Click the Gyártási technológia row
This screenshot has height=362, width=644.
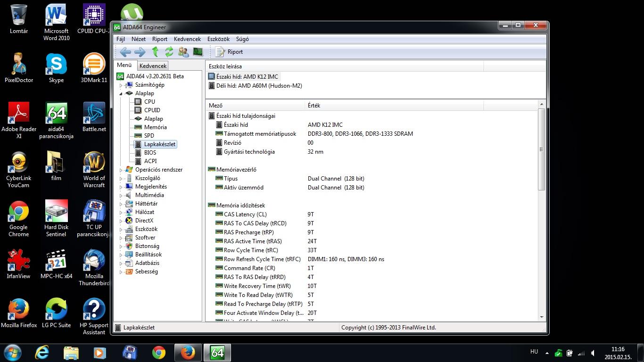372,152
